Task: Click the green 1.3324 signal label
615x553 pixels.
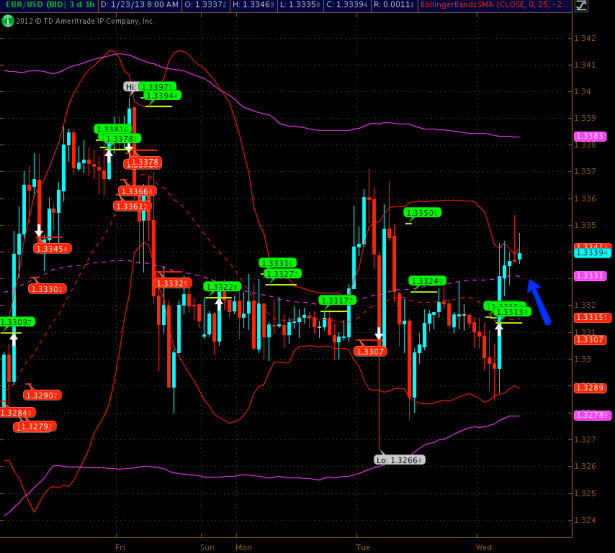Action: pos(426,281)
